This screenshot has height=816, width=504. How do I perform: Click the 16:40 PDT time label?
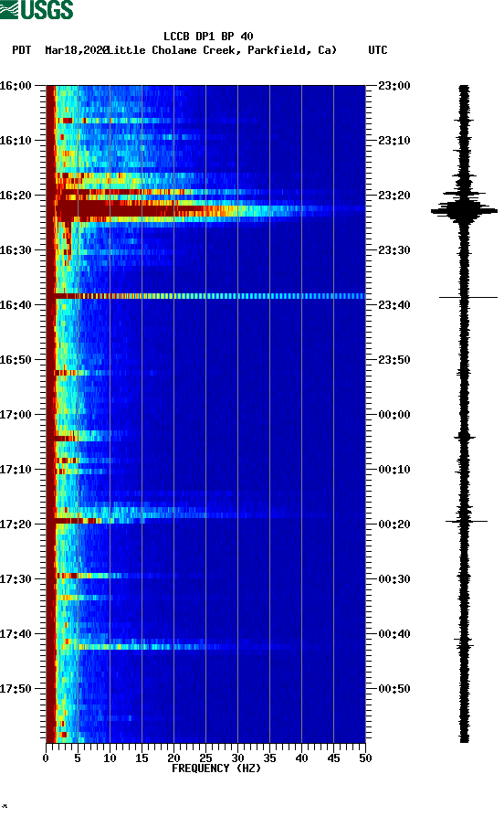tap(16, 304)
